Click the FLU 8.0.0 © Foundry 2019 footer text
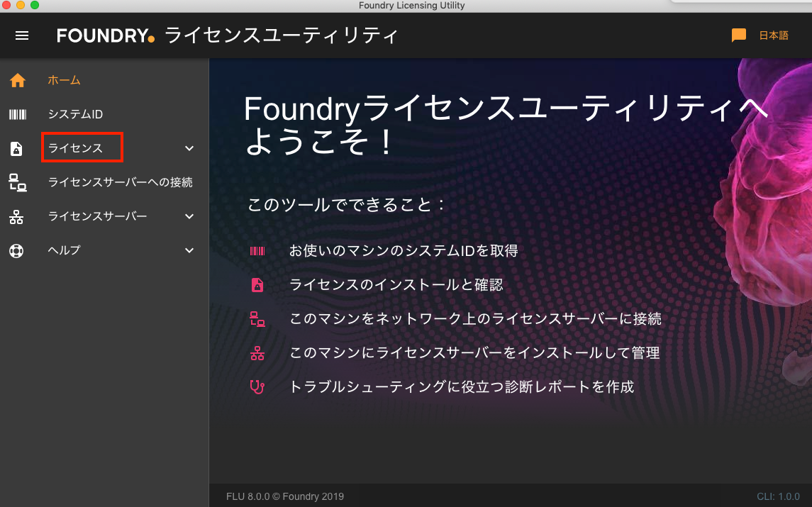812x507 pixels. click(x=285, y=496)
